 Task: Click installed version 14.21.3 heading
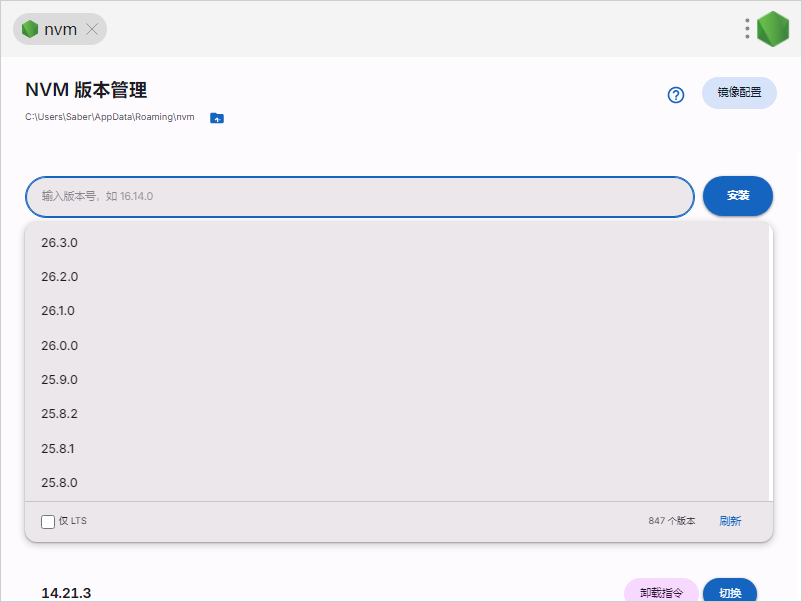66,593
